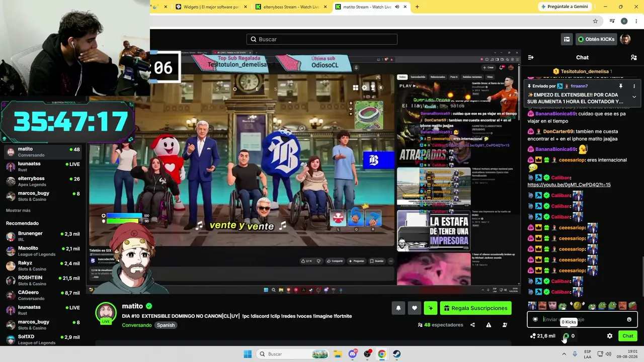Open recommended channel Rakyz

coord(43,266)
